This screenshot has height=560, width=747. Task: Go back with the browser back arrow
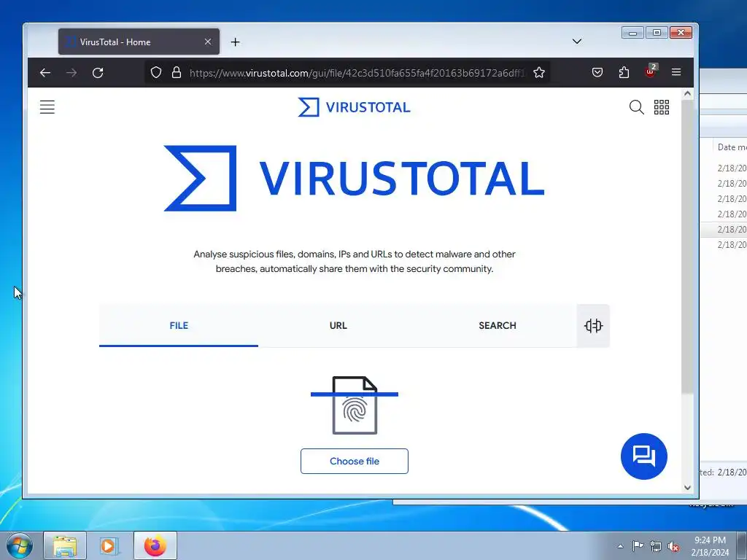click(45, 72)
